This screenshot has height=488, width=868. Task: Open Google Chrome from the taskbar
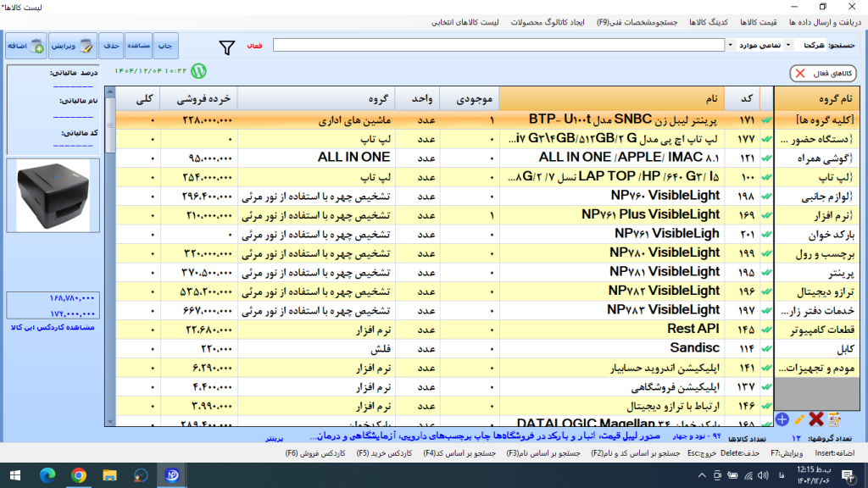coord(79,475)
